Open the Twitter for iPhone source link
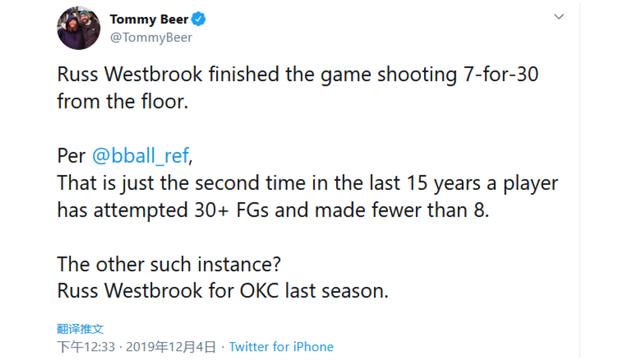 coord(281,347)
